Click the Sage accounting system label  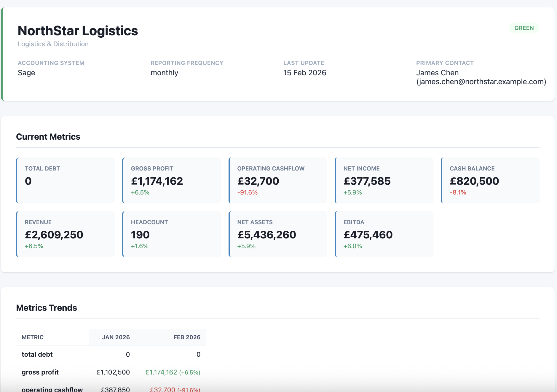26,73
